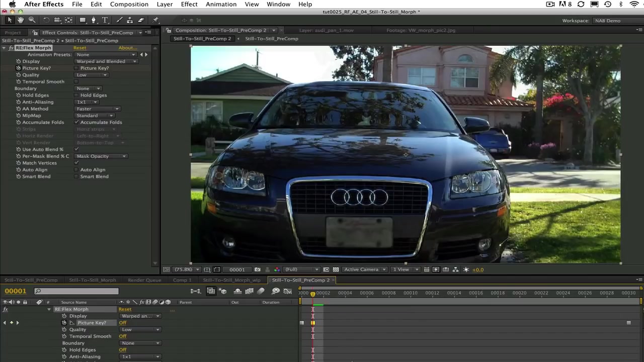644x362 pixels.
Task: Open the Per-Mask Blend Mask Opacity dropdown
Action: pyautogui.click(x=101, y=156)
